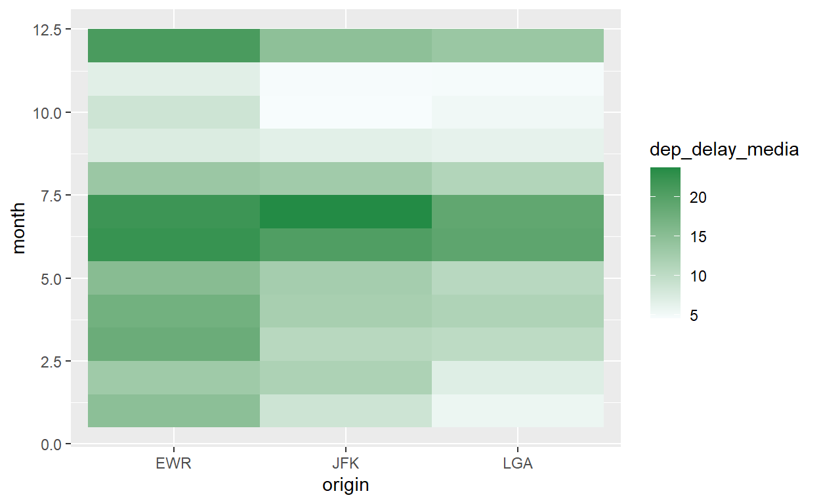Select the LGA month 7 heatmap tile
Image resolution: width=819 pixels, height=504 pixels.
[x=518, y=212]
